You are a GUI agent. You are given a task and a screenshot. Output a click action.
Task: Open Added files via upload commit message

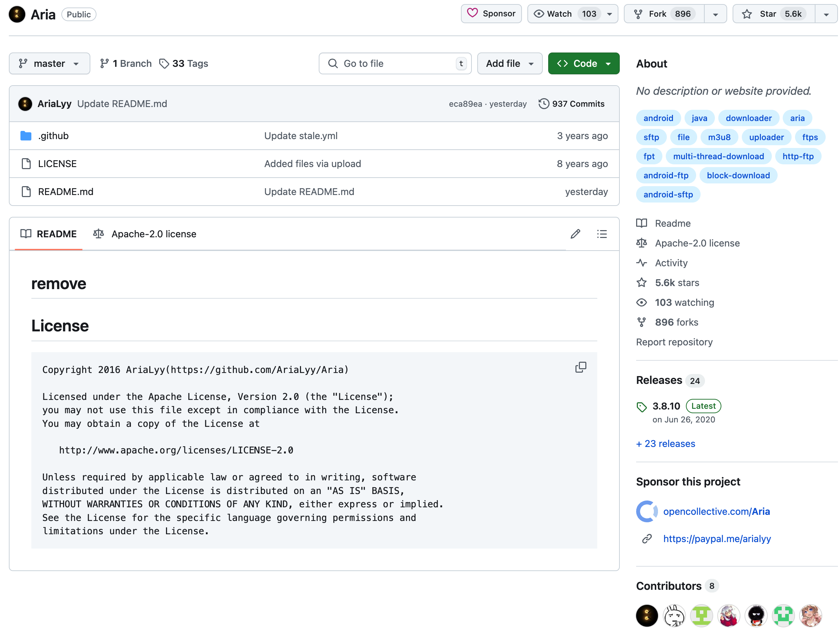[313, 164]
